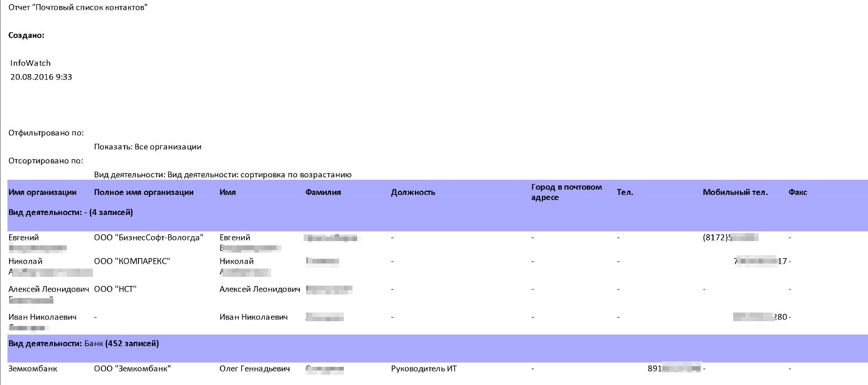Select the "Имя" column header

coord(228,192)
